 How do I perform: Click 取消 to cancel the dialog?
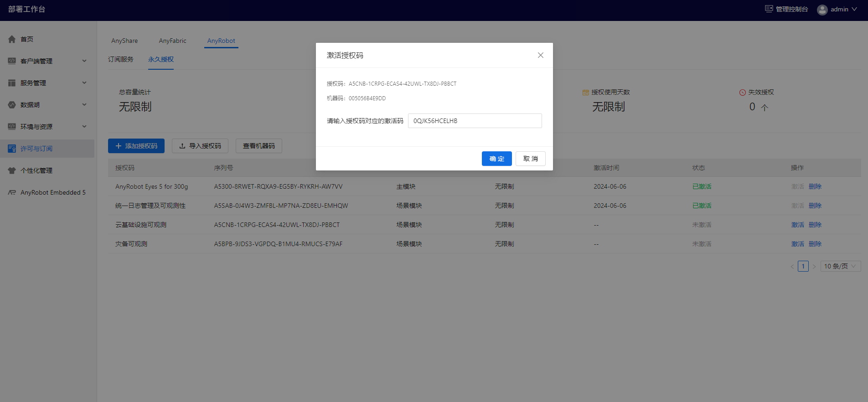click(531, 159)
